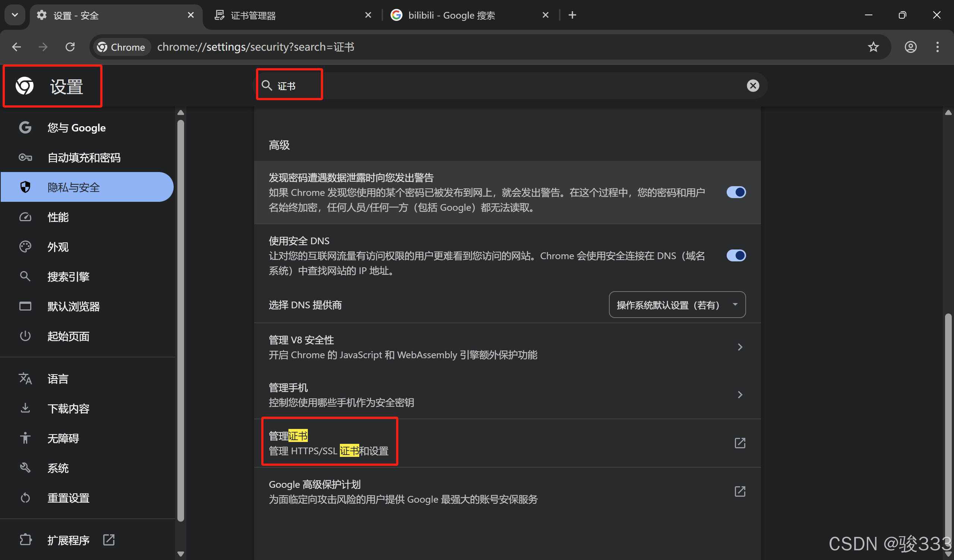Open 扩展程序 link in sidebar
Image resolution: width=954 pixels, height=560 pixels.
[69, 540]
